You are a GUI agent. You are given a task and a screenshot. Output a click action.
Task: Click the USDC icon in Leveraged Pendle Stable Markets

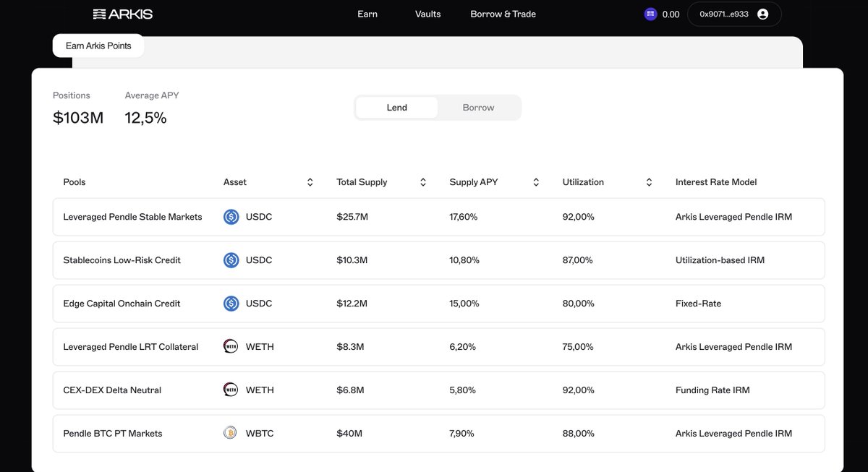pos(231,216)
